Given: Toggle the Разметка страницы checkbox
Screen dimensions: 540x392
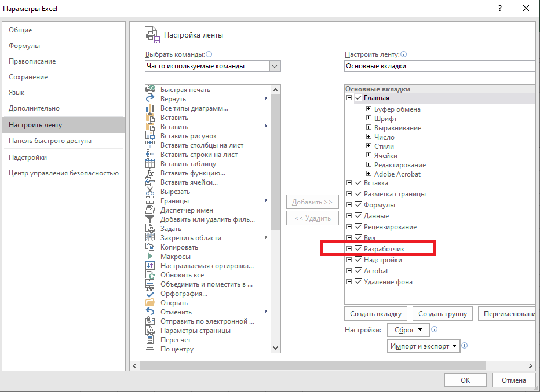Looking at the screenshot, I should tap(358, 194).
